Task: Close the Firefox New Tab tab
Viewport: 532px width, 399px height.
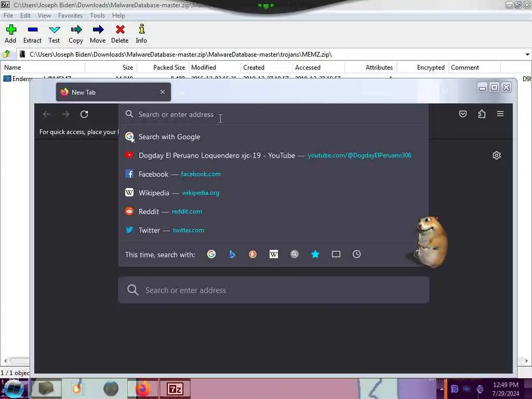Action: click(x=163, y=92)
